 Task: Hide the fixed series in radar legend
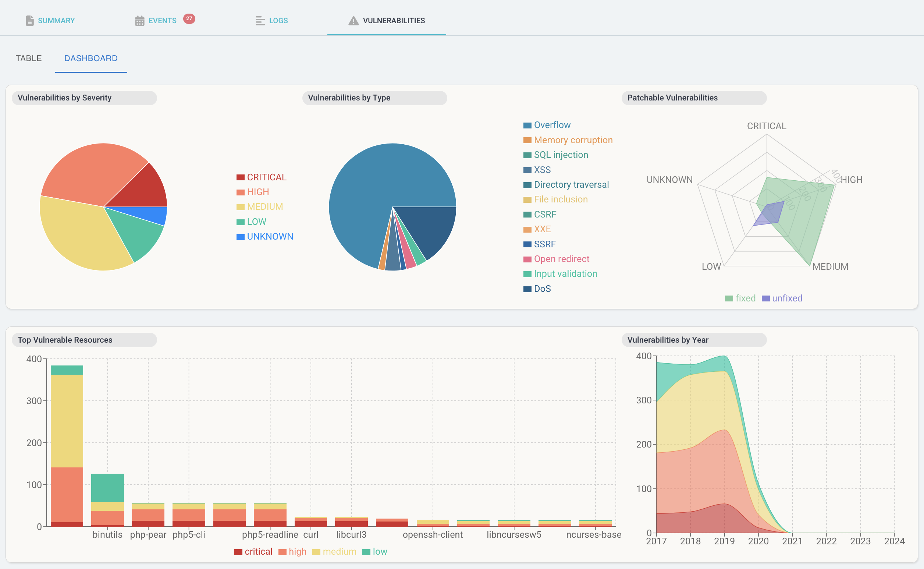(745, 298)
